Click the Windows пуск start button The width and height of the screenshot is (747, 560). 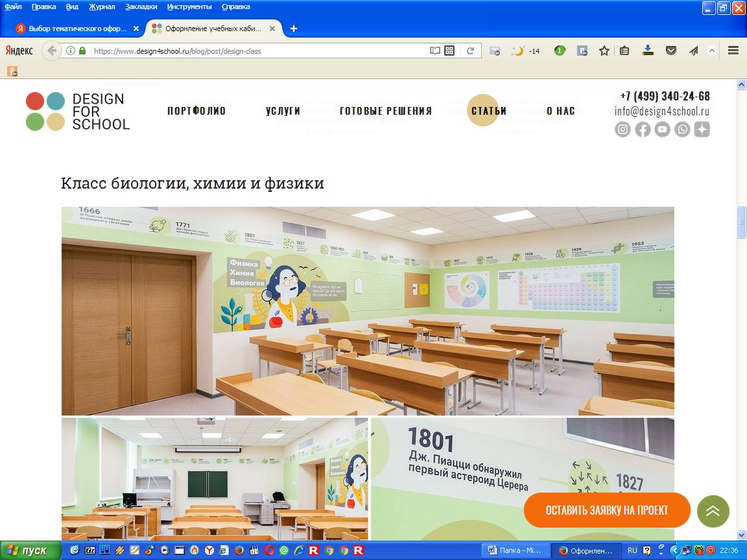[30, 550]
